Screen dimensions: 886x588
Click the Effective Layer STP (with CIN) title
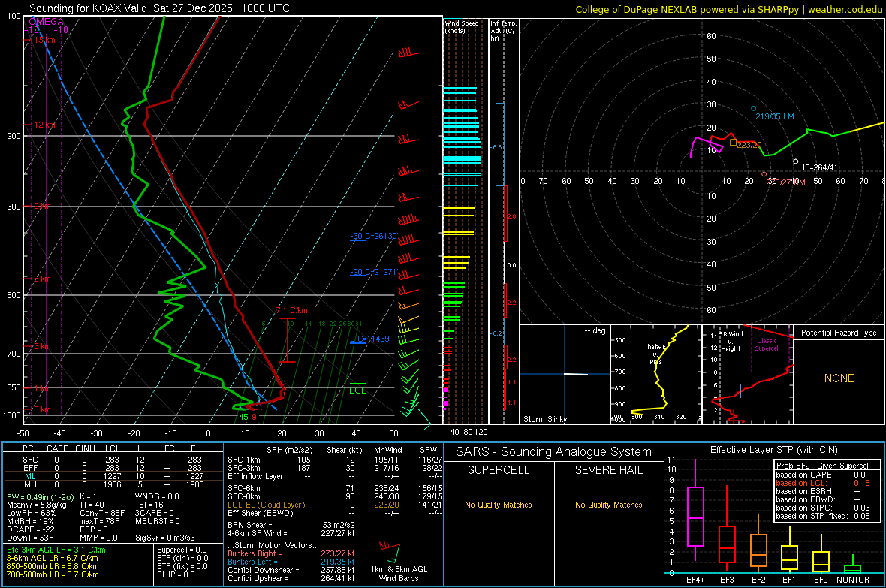click(x=773, y=450)
